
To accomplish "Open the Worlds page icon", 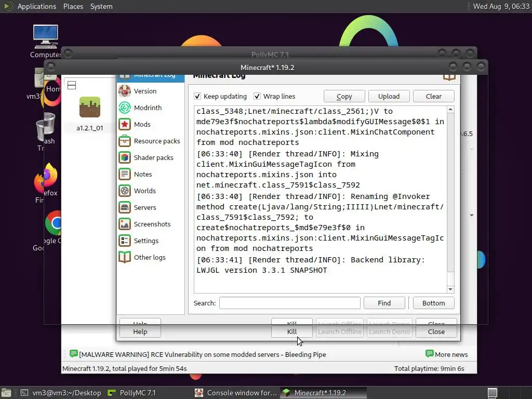I will [125, 191].
